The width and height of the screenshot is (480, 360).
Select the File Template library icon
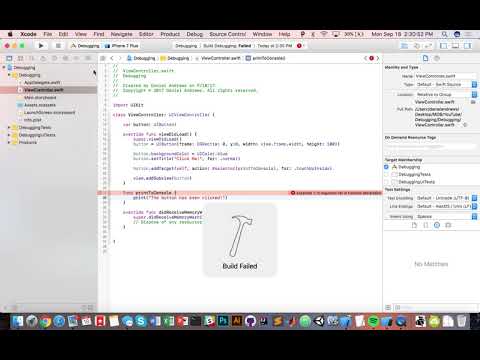point(414,225)
